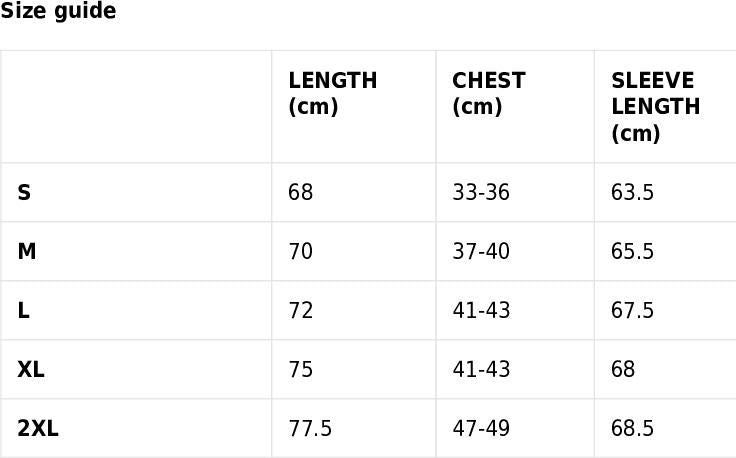Click length value 68 for size S

click(x=300, y=192)
